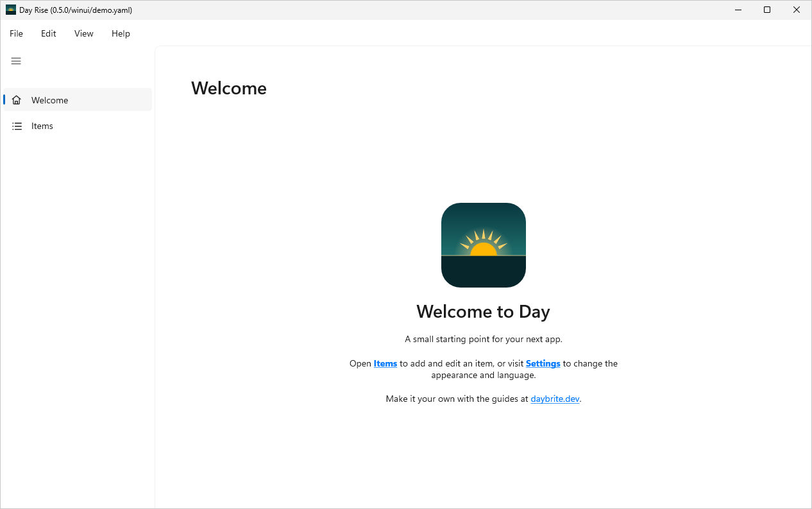The width and height of the screenshot is (812, 509).
Task: Click 'A small starting point for your next app.'
Action: [484, 339]
